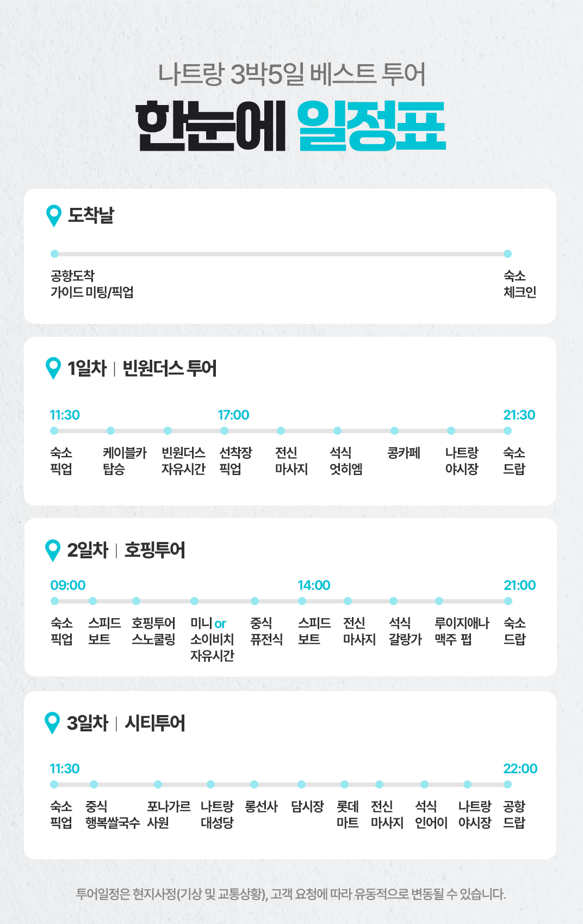Click the timeline dot above 케이블카 탑승
The height and width of the screenshot is (924, 583).
pyautogui.click(x=111, y=430)
